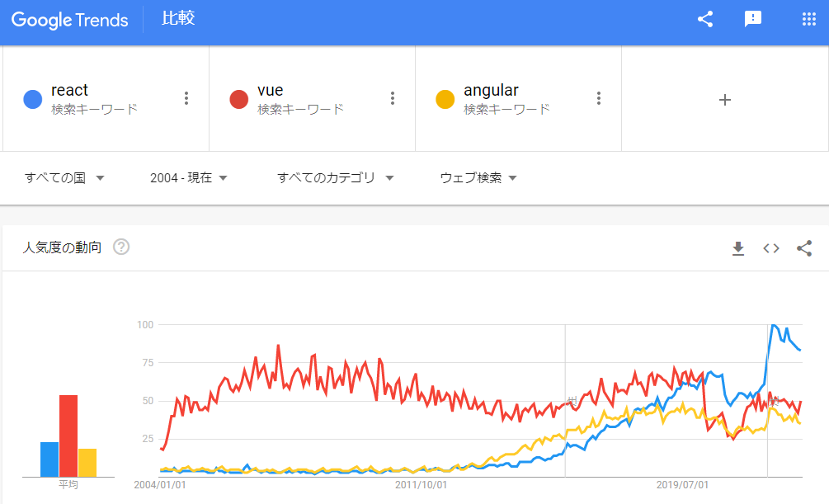The image size is (829, 504).
Task: Open the 2004 - 現在 time range dropdown
Action: pos(189,177)
